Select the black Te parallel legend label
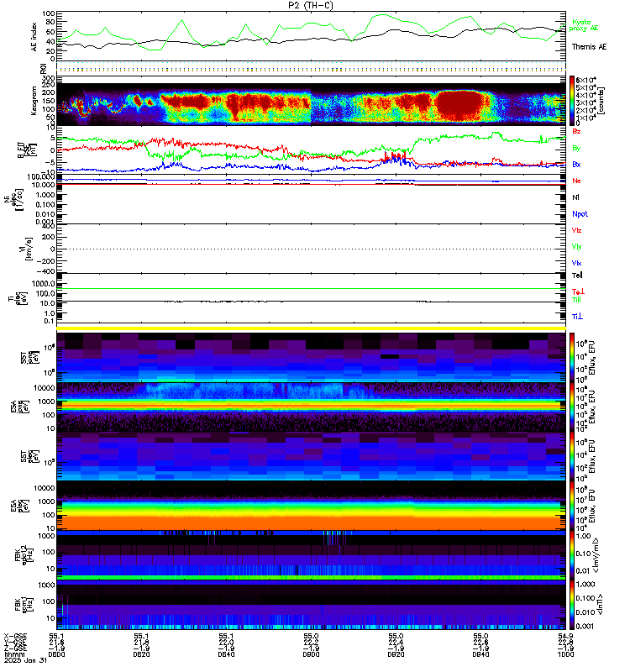 tap(577, 276)
